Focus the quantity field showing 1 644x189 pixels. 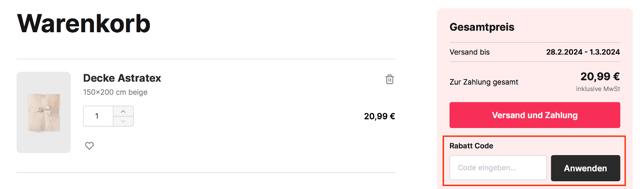98,116
